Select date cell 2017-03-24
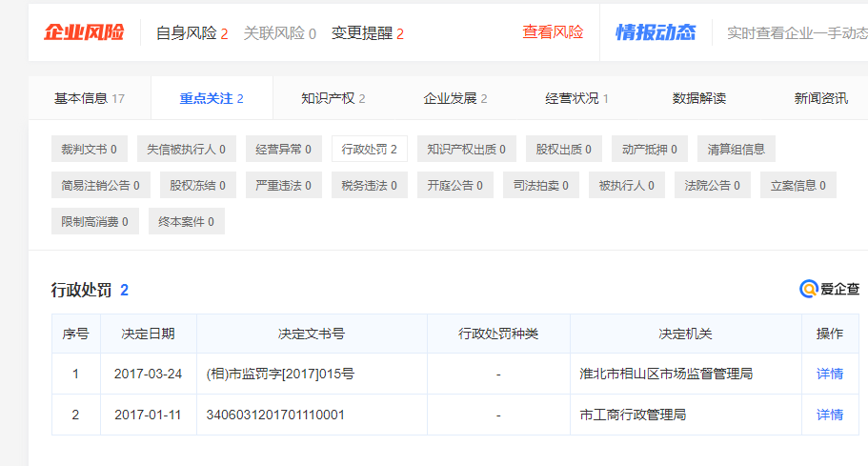868x466 pixels. [x=149, y=374]
